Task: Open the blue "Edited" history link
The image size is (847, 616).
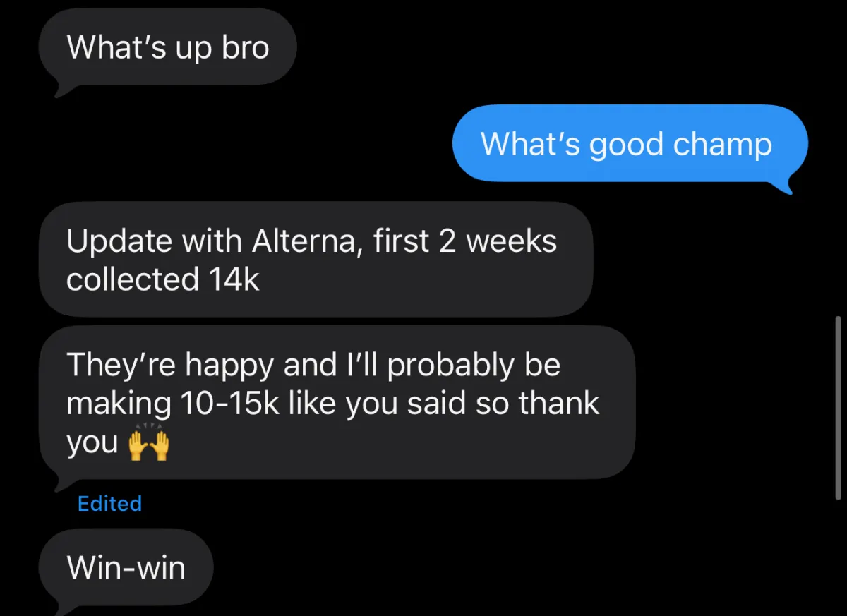Action: click(109, 503)
